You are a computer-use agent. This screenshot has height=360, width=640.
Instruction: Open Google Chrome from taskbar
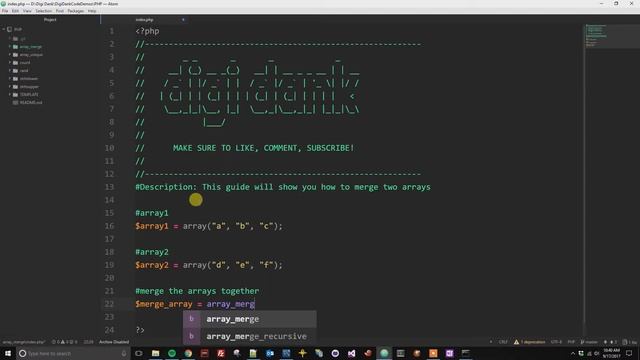tap(188, 353)
